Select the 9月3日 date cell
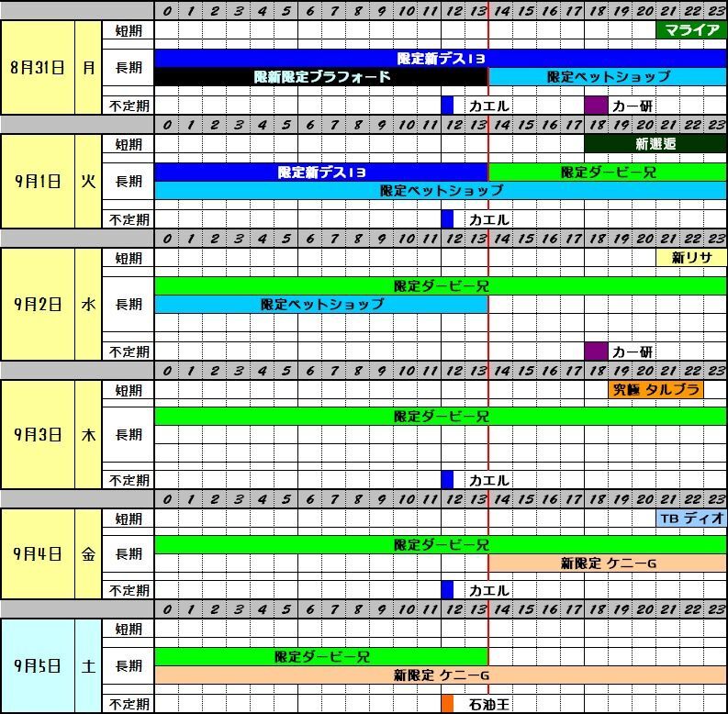728x714 pixels. (38, 434)
